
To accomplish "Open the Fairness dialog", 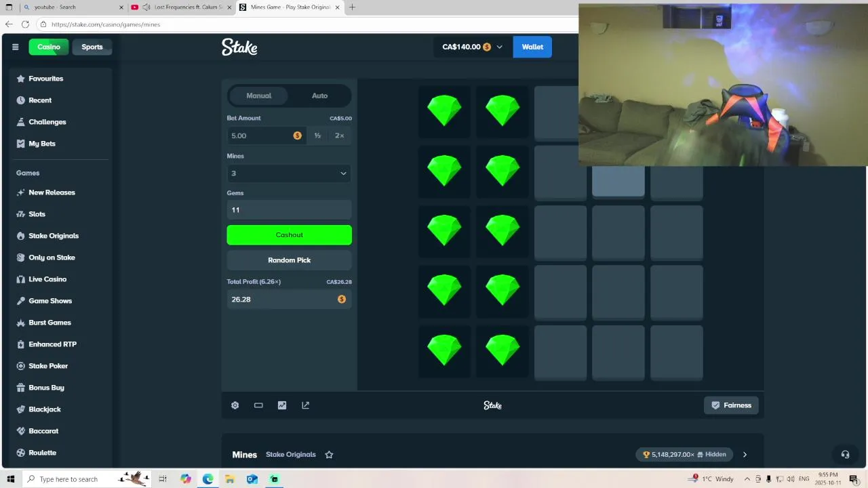I will (731, 405).
